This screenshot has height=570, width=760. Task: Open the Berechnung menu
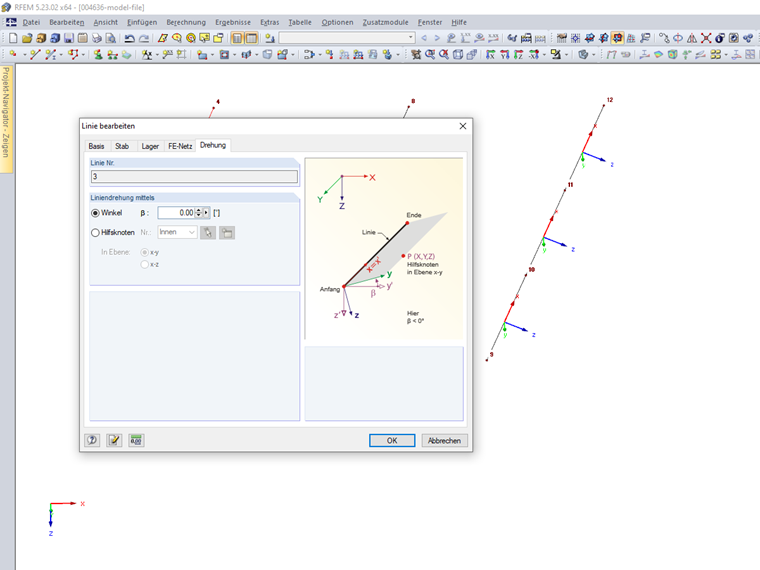[186, 22]
